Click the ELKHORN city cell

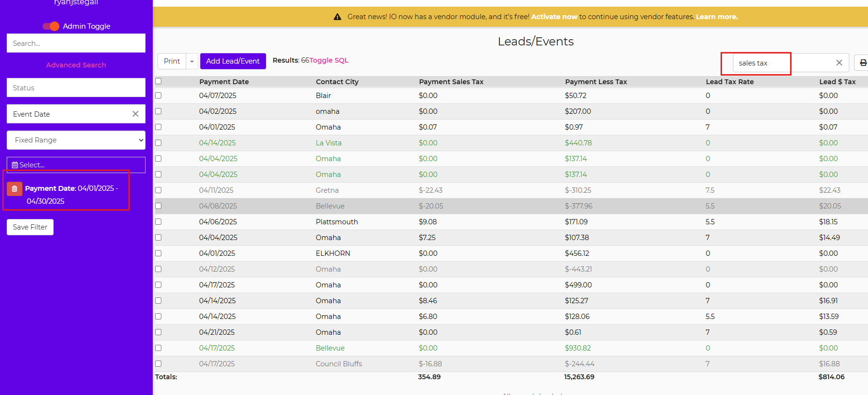point(333,253)
